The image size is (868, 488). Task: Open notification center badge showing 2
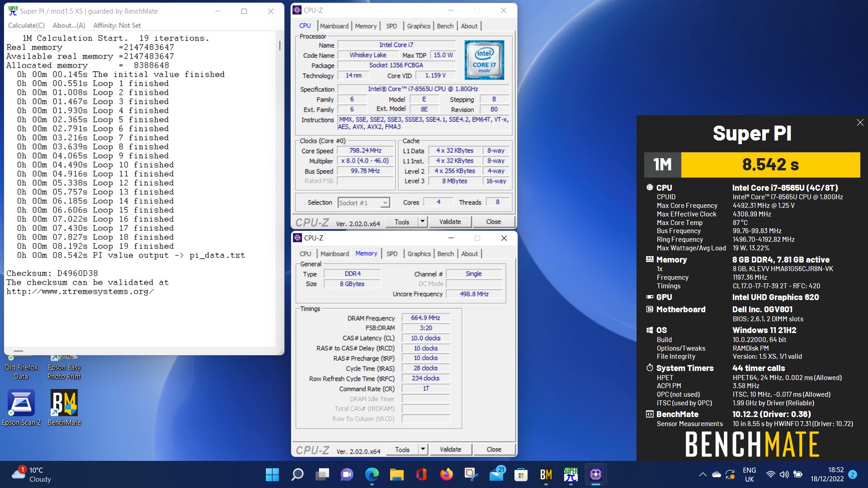(x=853, y=474)
